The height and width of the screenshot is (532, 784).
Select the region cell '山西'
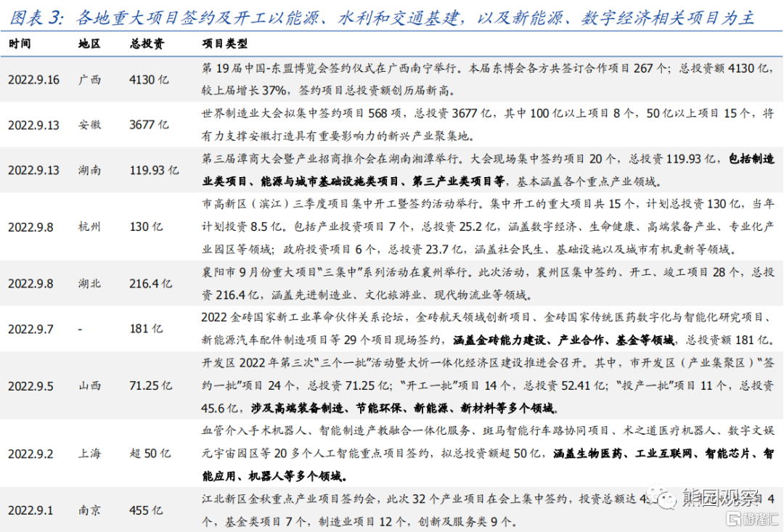[x=89, y=386]
